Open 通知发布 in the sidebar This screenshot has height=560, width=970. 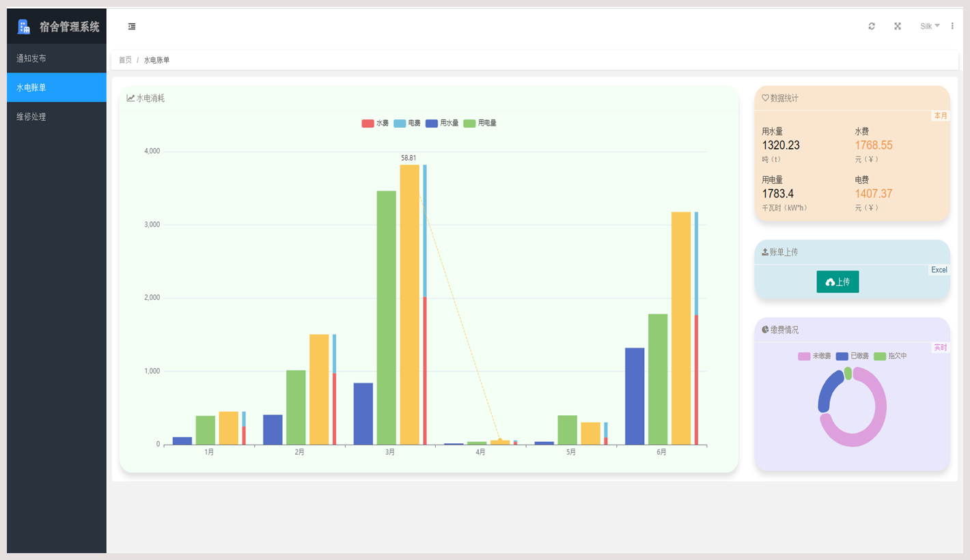tap(57, 59)
